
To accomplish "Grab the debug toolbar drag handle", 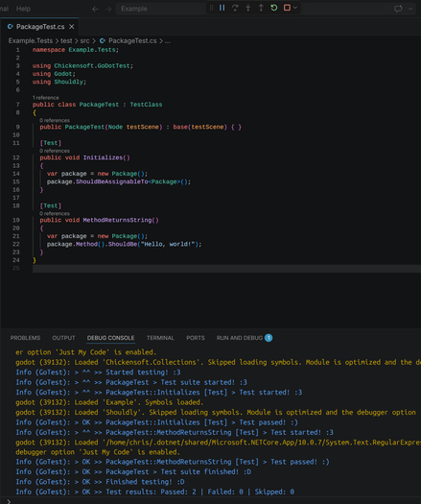I will pyautogui.click(x=211, y=8).
